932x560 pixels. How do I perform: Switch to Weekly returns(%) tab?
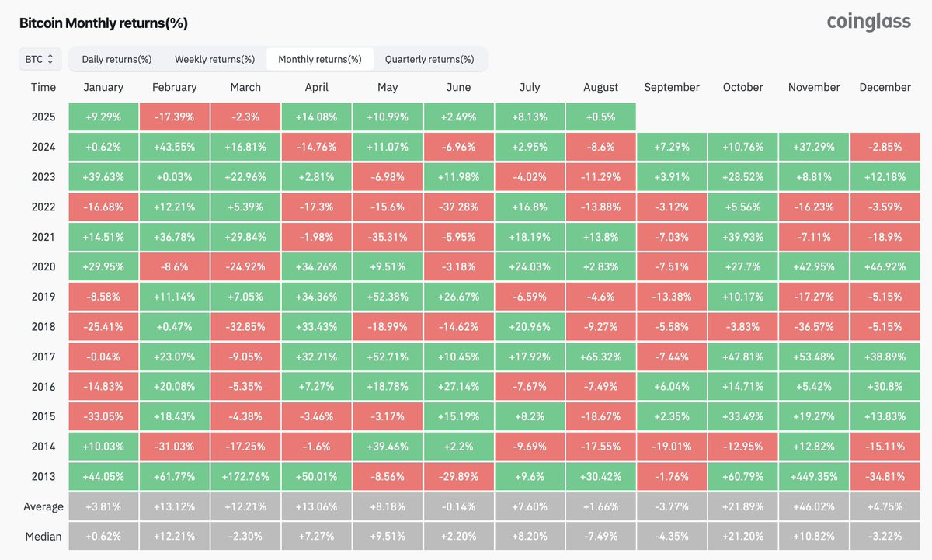coord(214,59)
